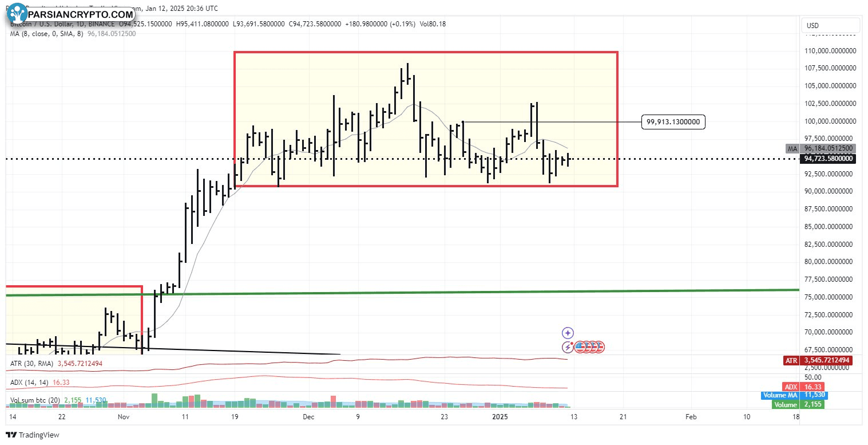Image resolution: width=868 pixels, height=445 pixels.
Task: Click the 75,000.0000000 price axis label
Action: click(830, 297)
